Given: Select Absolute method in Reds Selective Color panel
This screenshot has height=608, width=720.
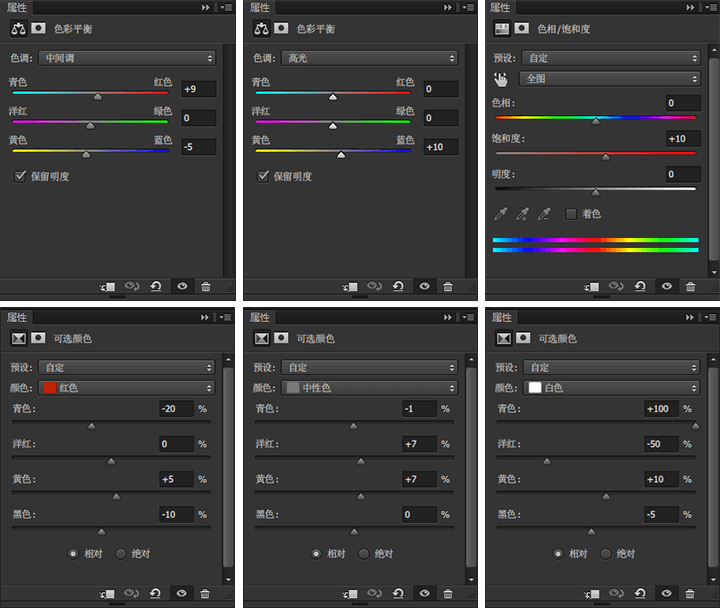Looking at the screenshot, I should tap(121, 554).
